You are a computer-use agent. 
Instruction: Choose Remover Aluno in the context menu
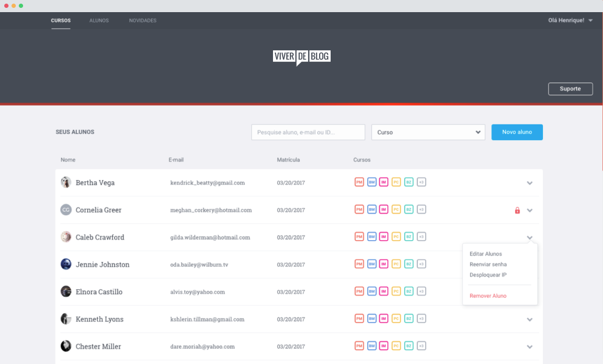click(488, 296)
